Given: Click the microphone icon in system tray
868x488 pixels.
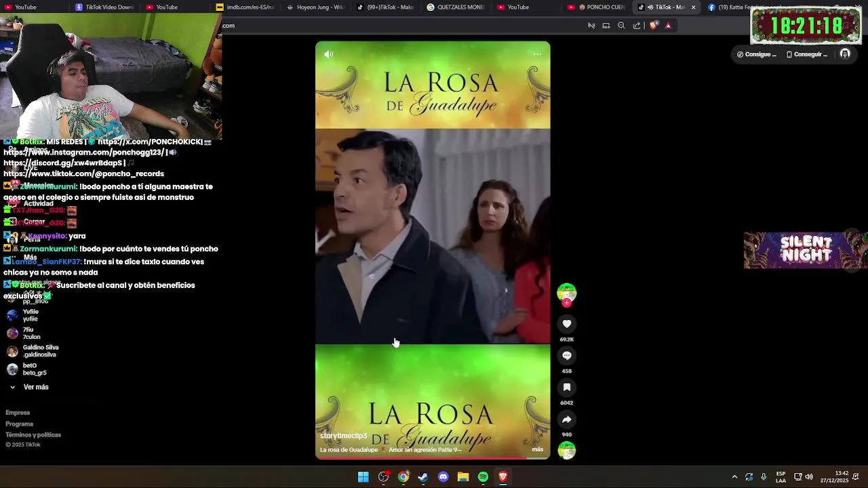Looking at the screenshot, I should [764, 477].
